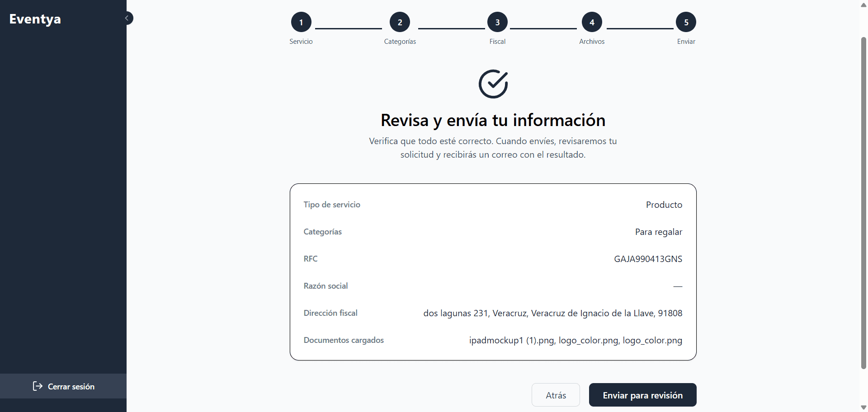868x412 pixels.
Task: Click step 4 Archivos circle
Action: [592, 22]
